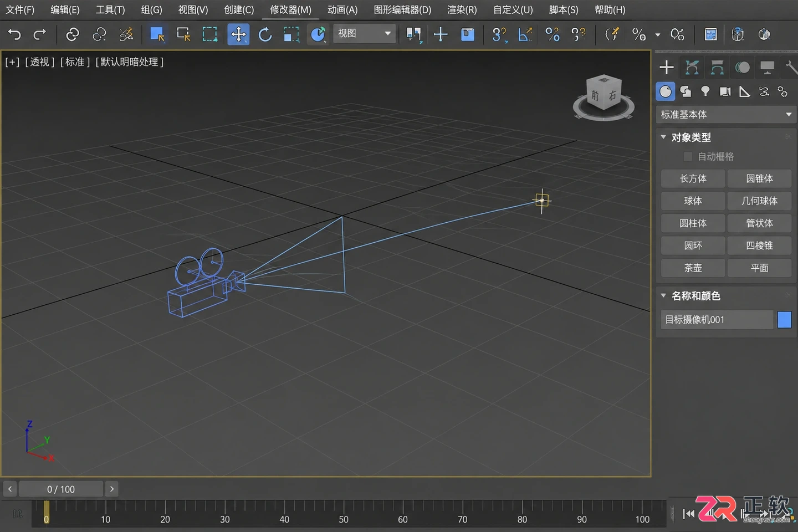Open the 渲染(R) menu

(x=462, y=10)
